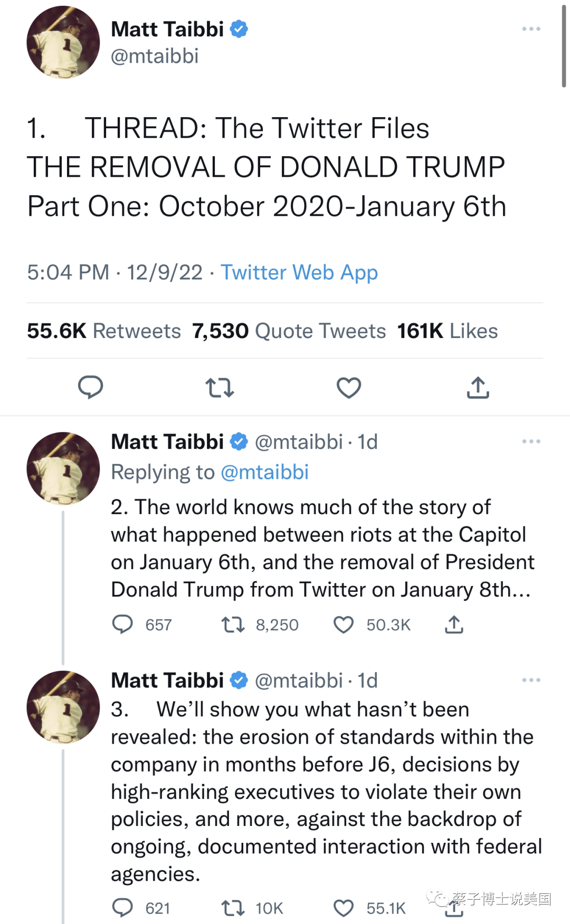Reply to tweet 3 with 621 replies
The width and height of the screenshot is (570, 924).
click(x=123, y=908)
